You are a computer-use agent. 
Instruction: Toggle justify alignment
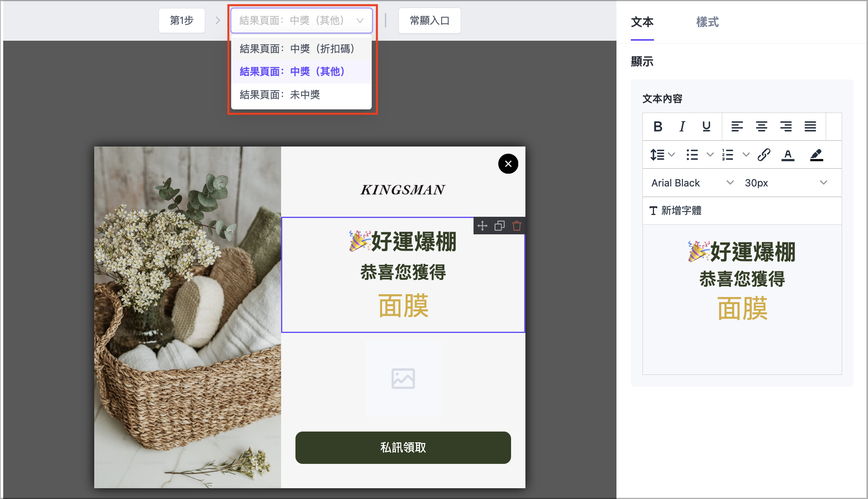coord(811,127)
